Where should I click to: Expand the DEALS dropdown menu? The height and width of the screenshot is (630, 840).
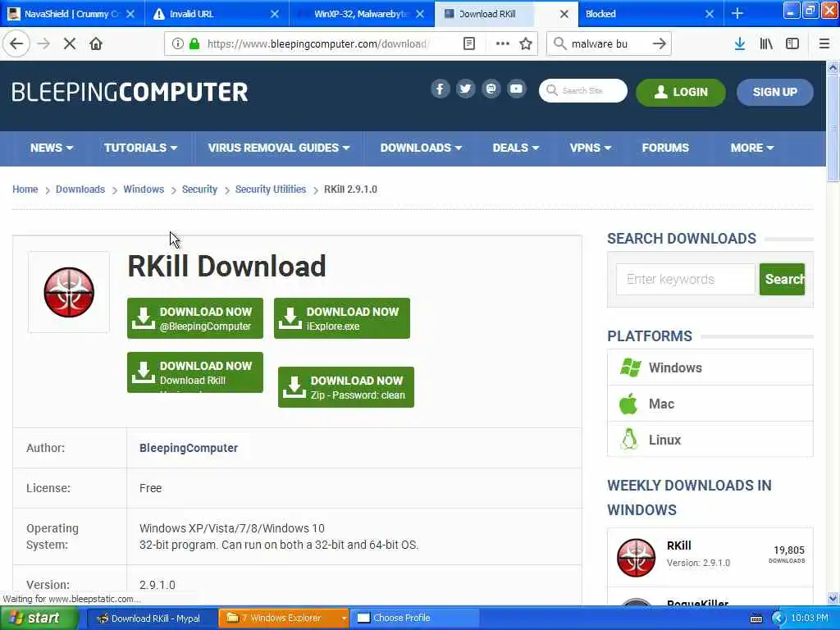coord(515,148)
